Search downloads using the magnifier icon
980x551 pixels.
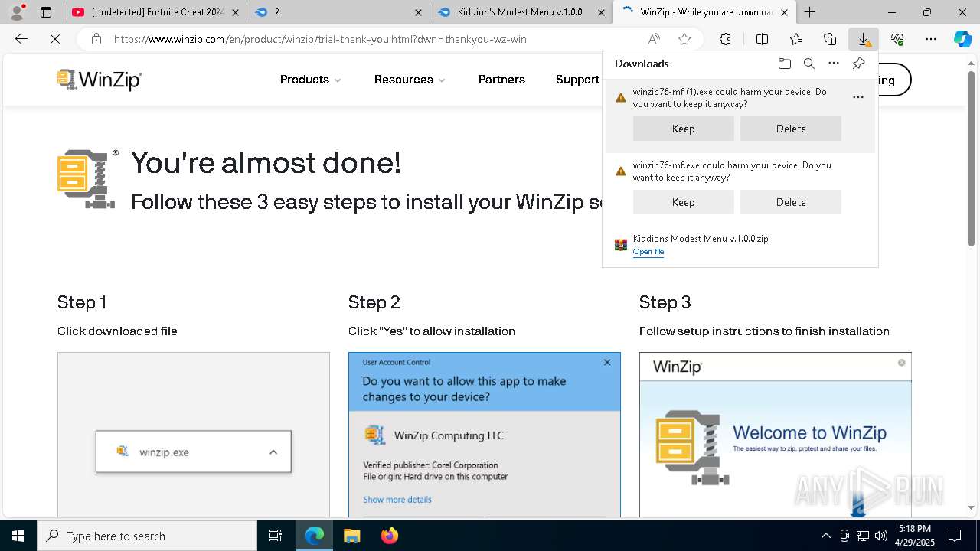point(809,64)
